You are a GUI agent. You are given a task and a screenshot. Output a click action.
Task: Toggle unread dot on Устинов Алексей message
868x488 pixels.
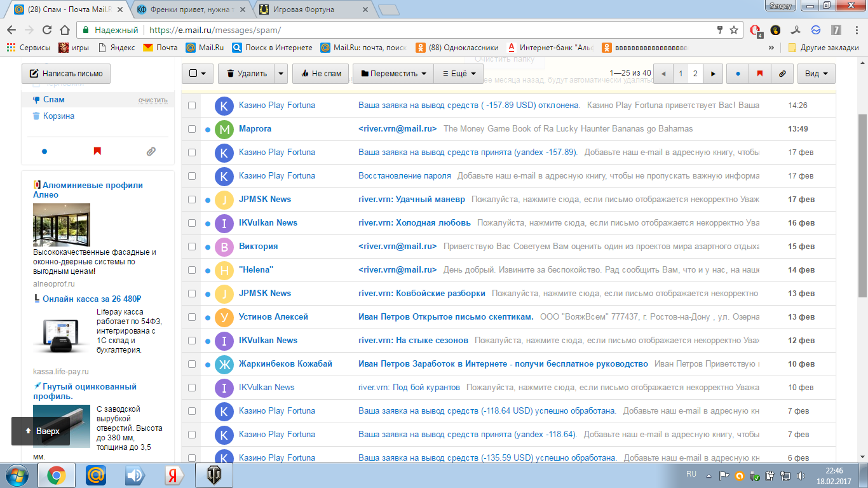(208, 317)
